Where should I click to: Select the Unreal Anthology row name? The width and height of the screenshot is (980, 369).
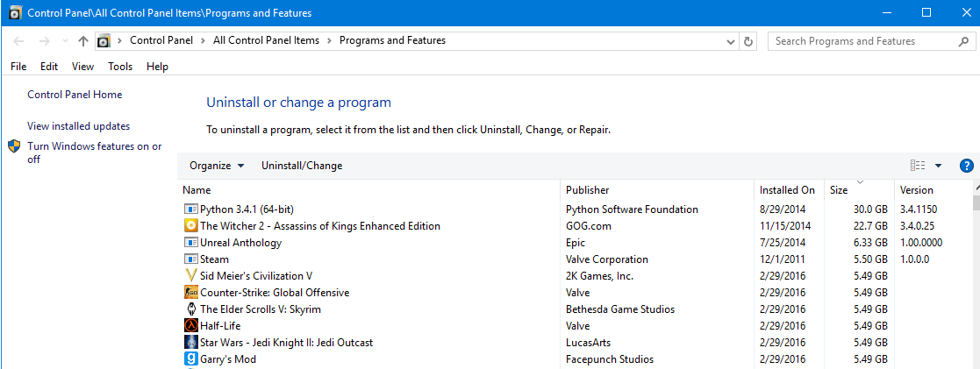pos(240,242)
